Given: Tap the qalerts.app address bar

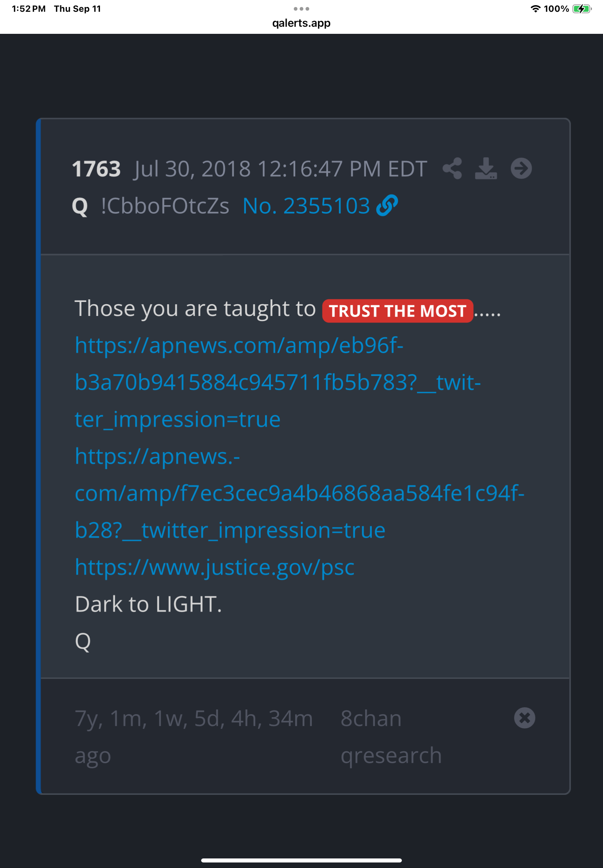Looking at the screenshot, I should (301, 23).
